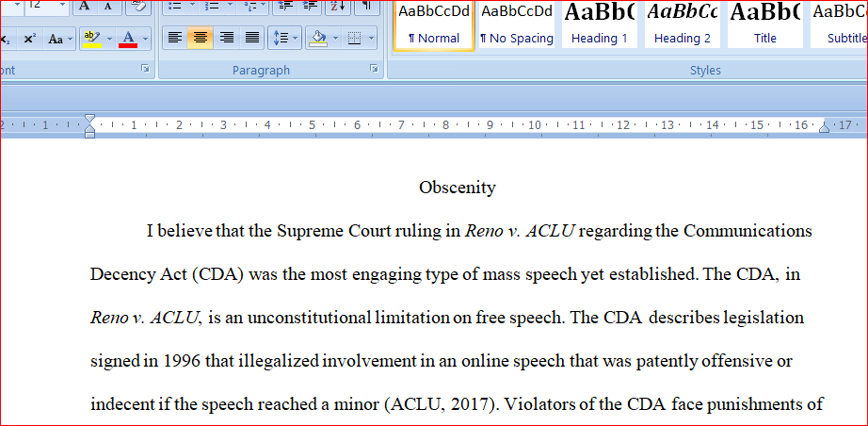The image size is (868, 426).
Task: Click the italic 'Reno v. ACLU,' at line start
Action: click(146, 318)
